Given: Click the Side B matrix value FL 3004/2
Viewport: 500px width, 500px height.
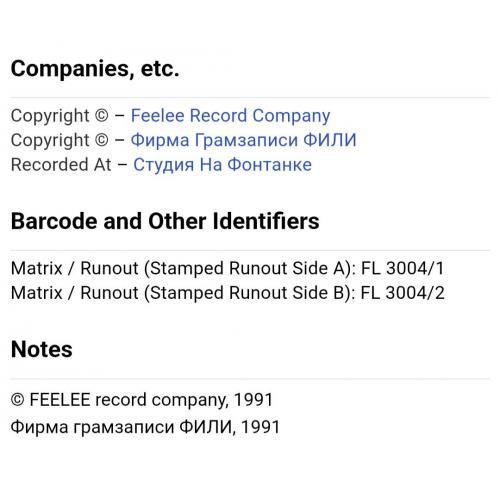Looking at the screenshot, I should click(403, 293).
